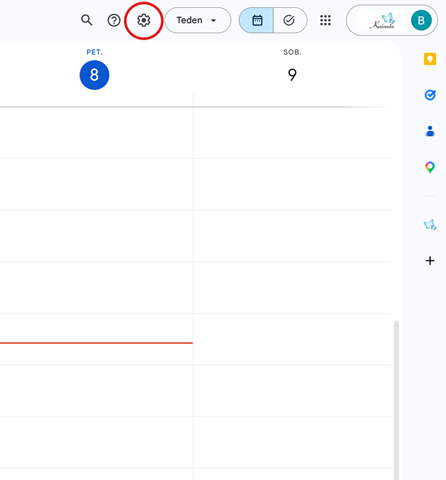Click the vertical scrollbar of calendar grid
Screen dimensions: 446x480
(396, 400)
